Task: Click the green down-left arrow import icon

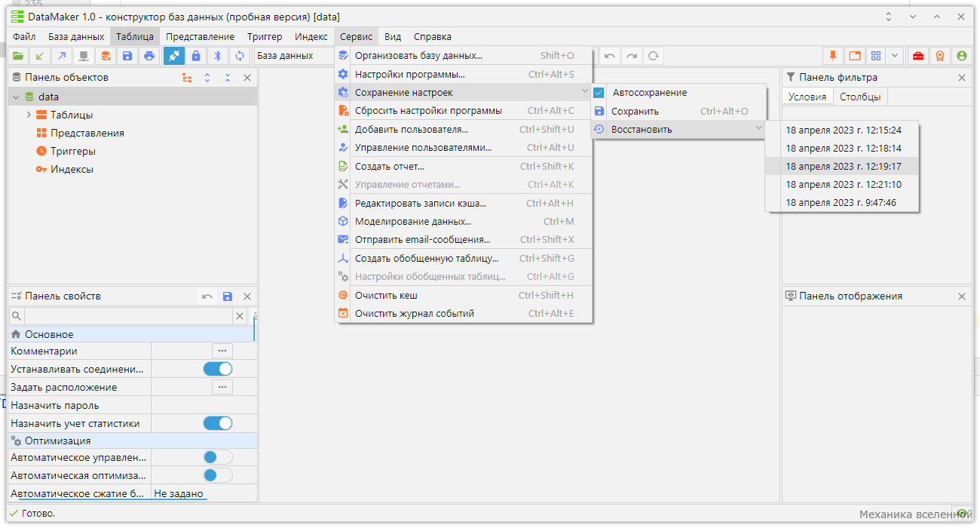Action: point(39,55)
